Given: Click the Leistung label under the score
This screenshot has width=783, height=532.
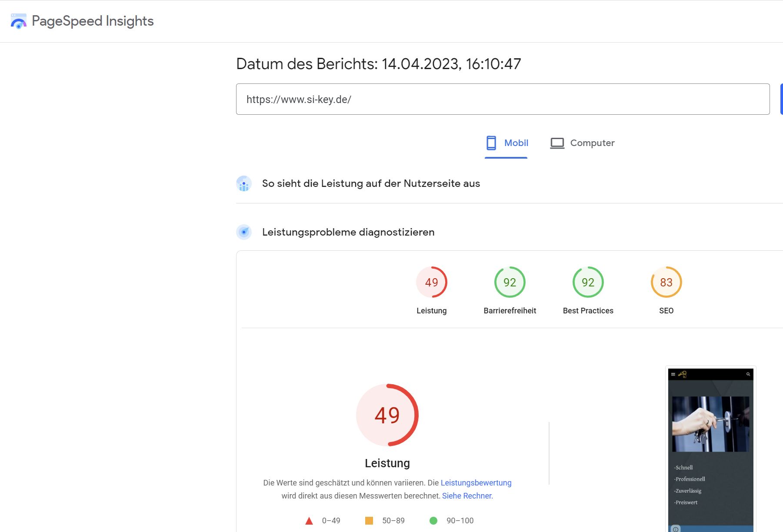Looking at the screenshot, I should click(432, 311).
